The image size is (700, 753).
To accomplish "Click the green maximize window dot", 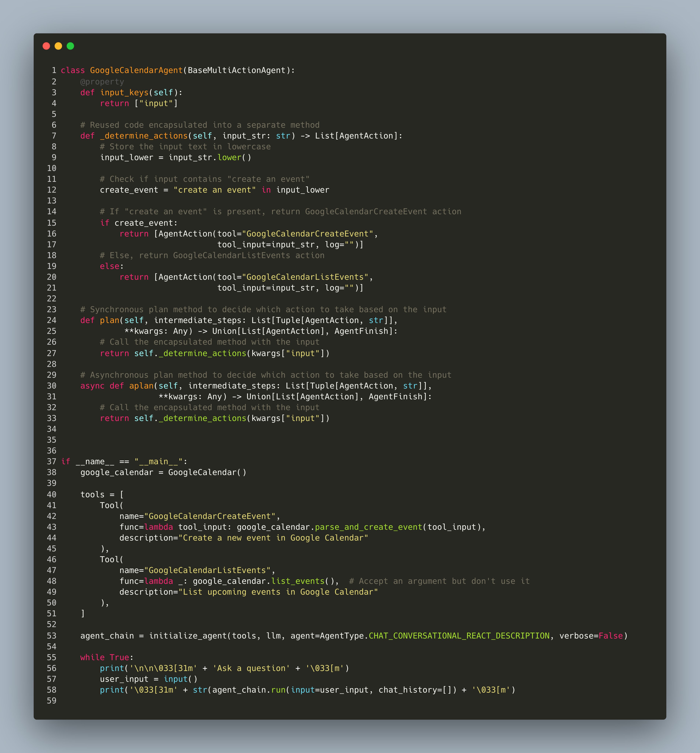I will click(70, 46).
